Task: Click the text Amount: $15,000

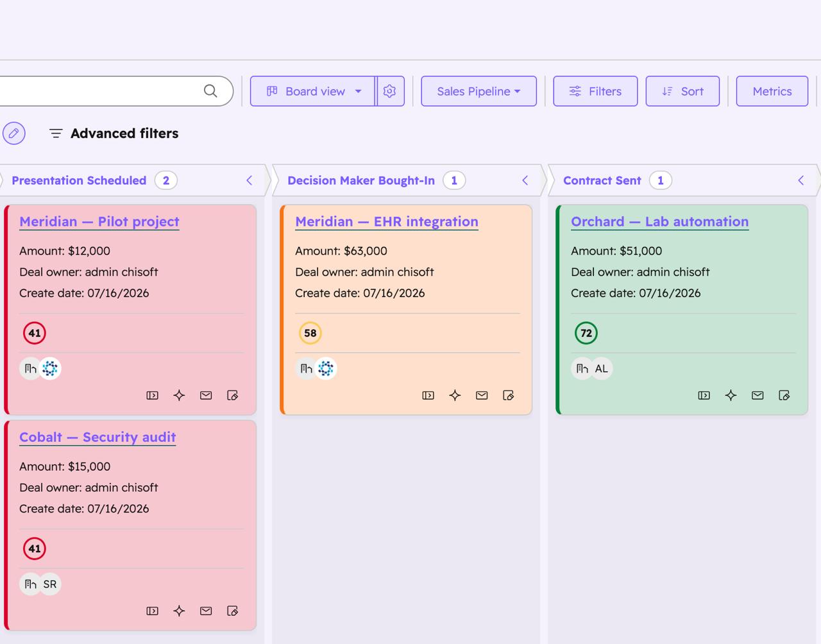Action: pyautogui.click(x=65, y=466)
